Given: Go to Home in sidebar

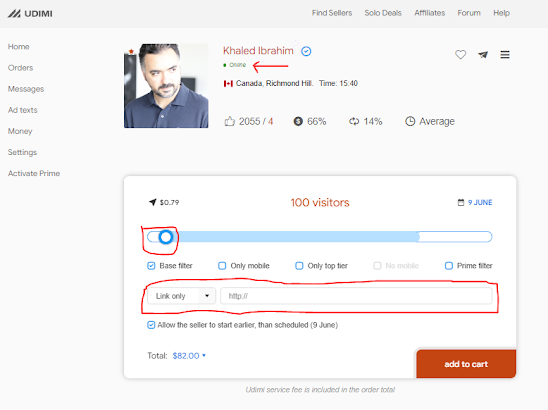Looking at the screenshot, I should [19, 47].
